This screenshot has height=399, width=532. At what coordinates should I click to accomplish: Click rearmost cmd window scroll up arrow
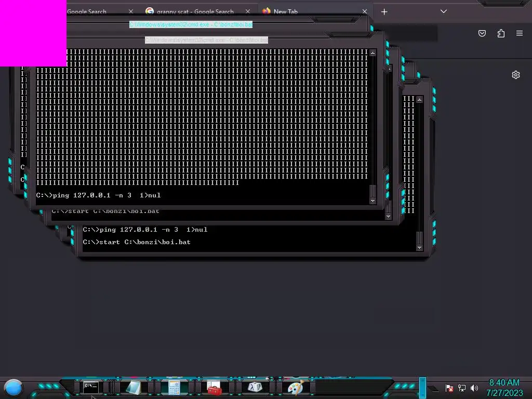click(x=419, y=99)
